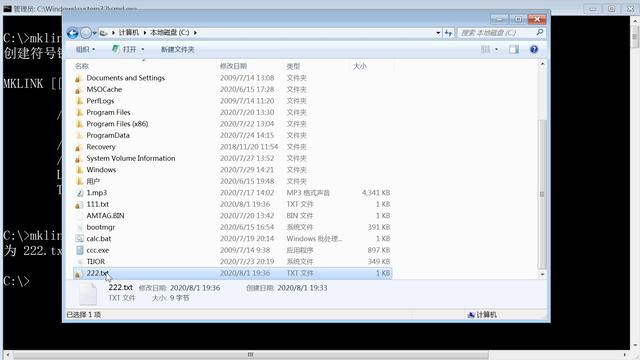
Task: Select the AMTAG.BIN file name
Action: tap(105, 216)
